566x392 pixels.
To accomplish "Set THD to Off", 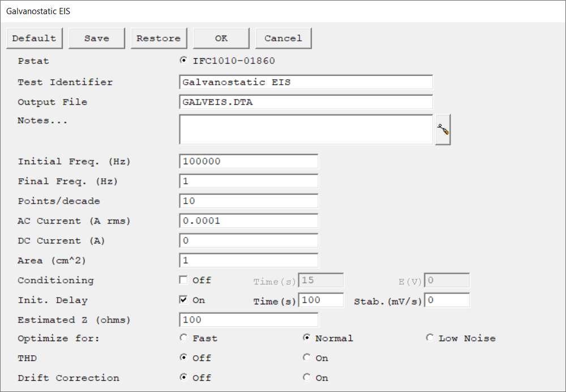I will point(183,358).
